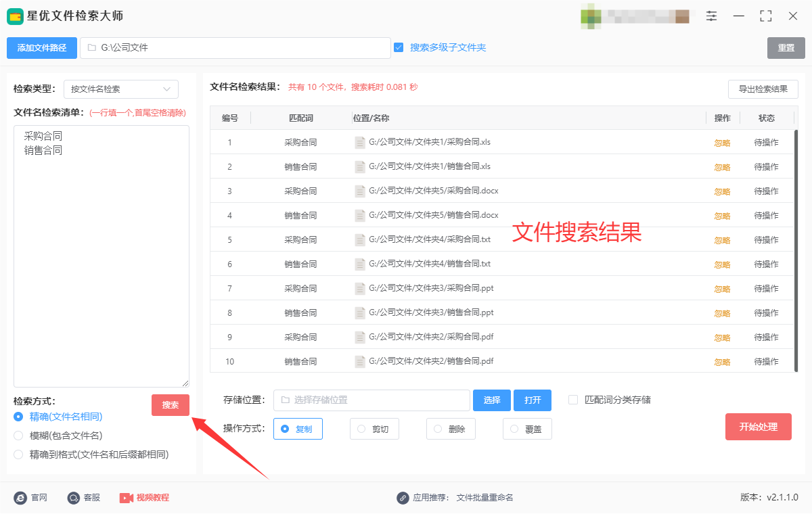Click 选择 storage location button
The image size is (812, 514).
coord(492,400)
